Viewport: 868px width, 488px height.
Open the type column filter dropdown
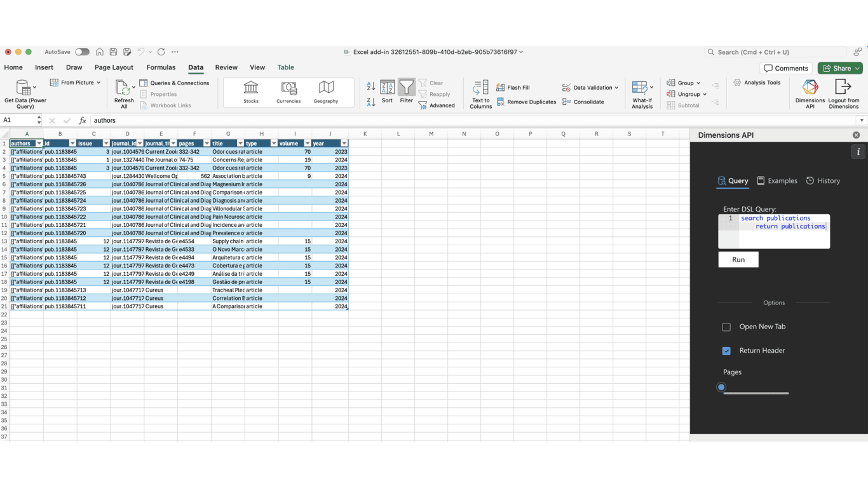point(274,144)
